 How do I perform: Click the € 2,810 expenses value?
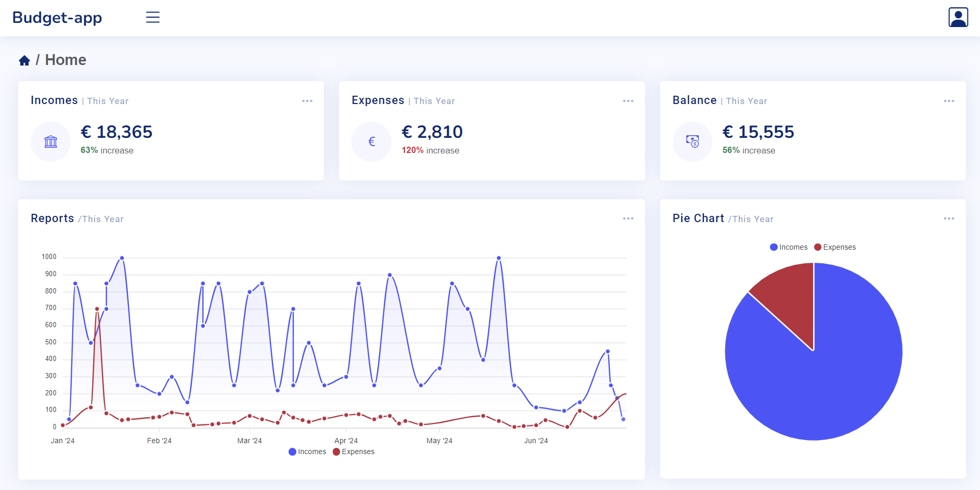coord(432,132)
